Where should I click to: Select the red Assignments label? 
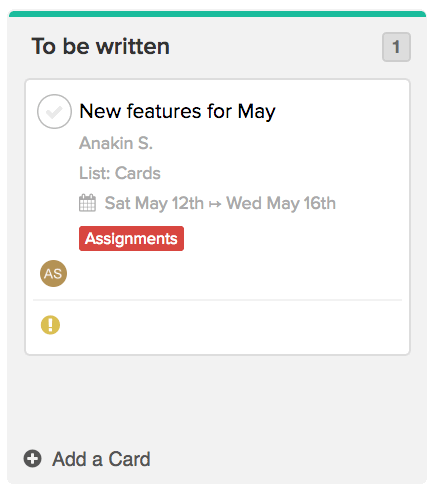click(x=131, y=238)
